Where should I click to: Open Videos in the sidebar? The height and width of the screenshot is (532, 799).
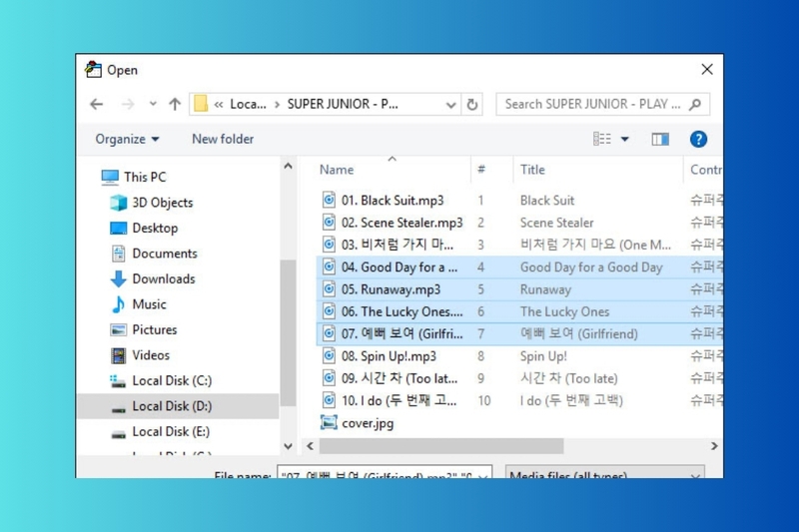[x=140, y=355]
